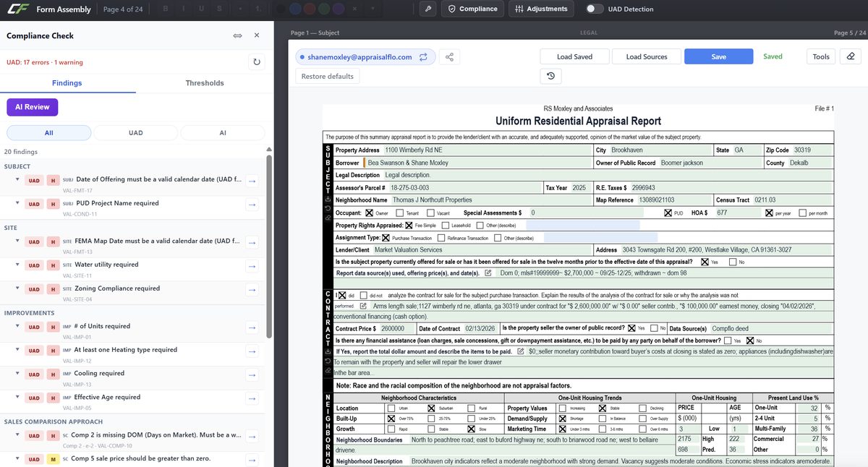This screenshot has width=868, height=467.
Task: Run the AI Review
Action: (x=33, y=107)
